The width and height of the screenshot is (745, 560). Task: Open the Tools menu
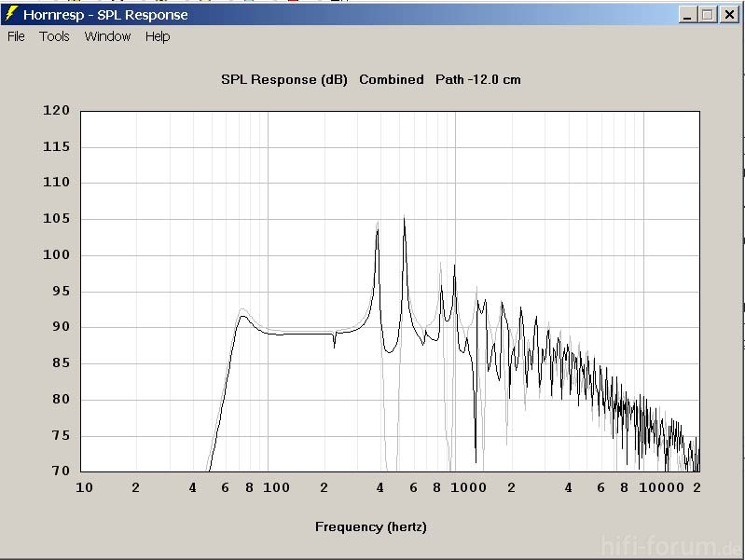(54, 36)
